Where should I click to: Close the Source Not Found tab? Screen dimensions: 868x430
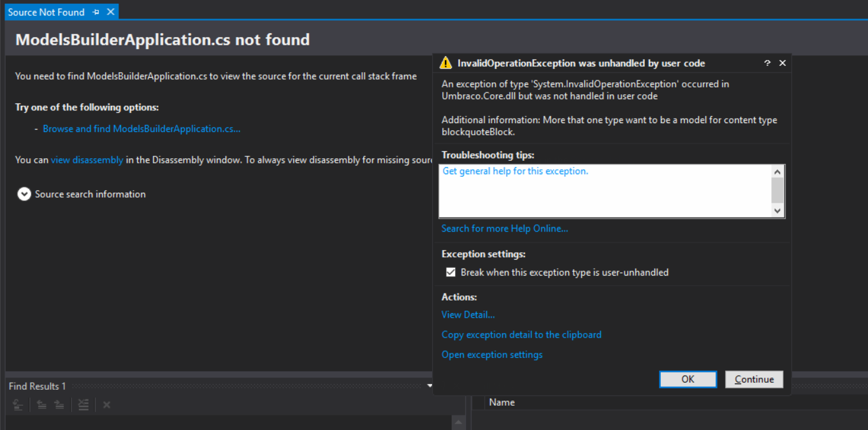[111, 12]
